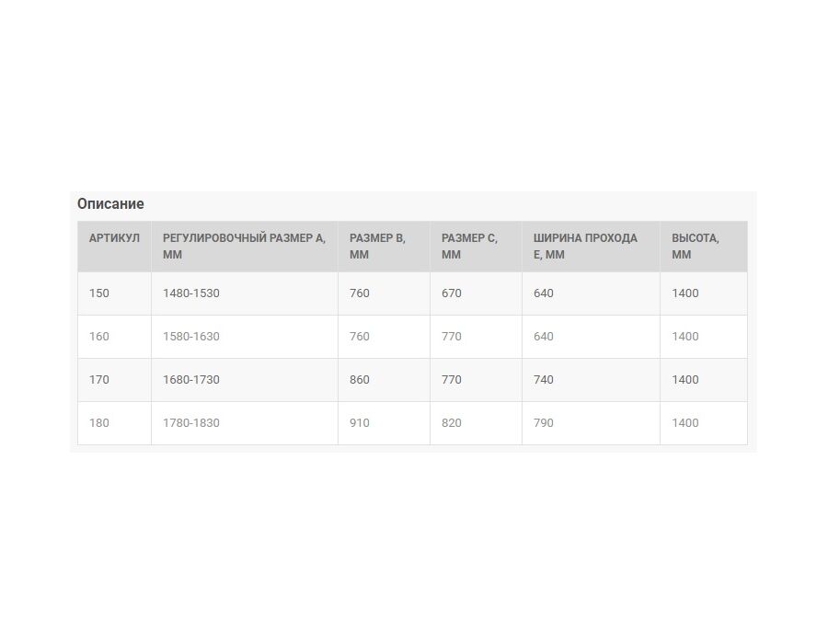Screen dimensions: 828x644
Task: Click the ВЫСОТА, ММ column header
Action: (704, 247)
